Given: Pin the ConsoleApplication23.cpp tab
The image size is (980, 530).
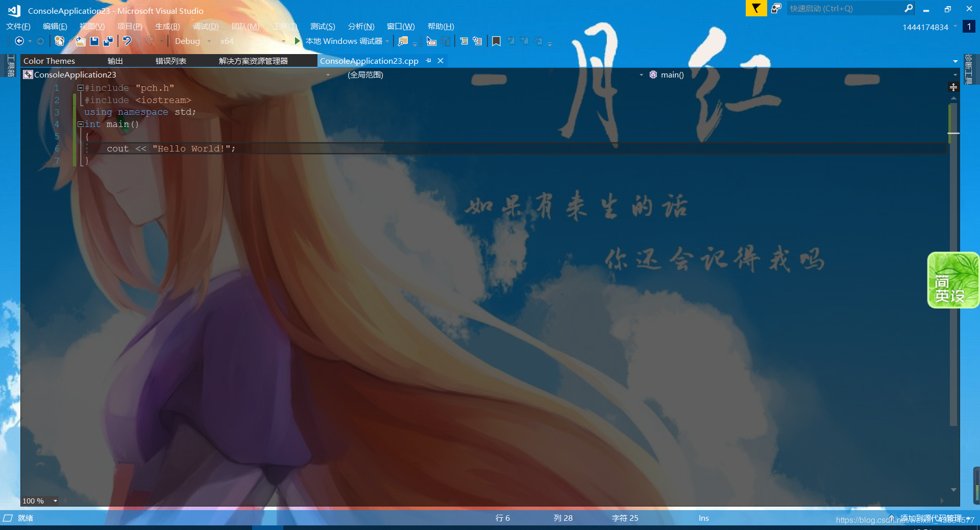Looking at the screenshot, I should click(x=429, y=61).
